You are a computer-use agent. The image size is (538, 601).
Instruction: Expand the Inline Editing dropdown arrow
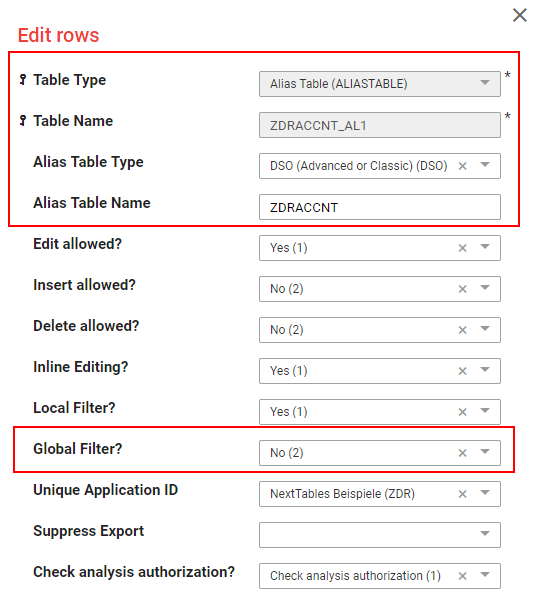pyautogui.click(x=485, y=369)
